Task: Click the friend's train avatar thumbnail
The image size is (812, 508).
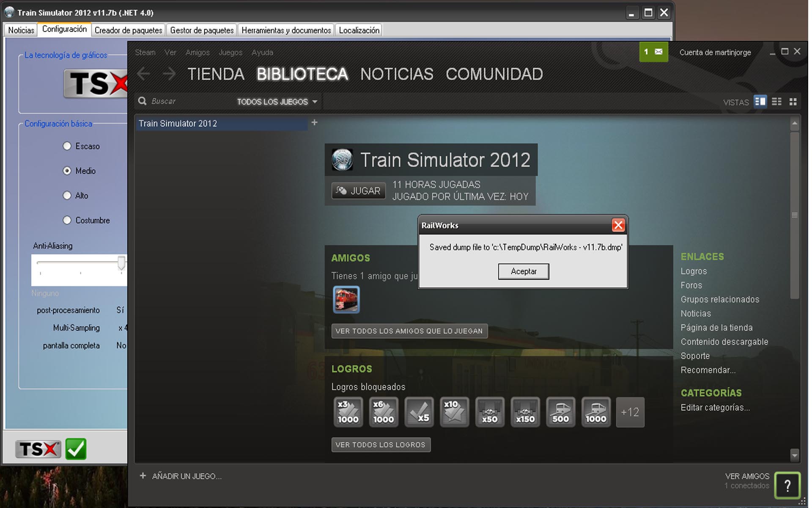Action: [346, 299]
